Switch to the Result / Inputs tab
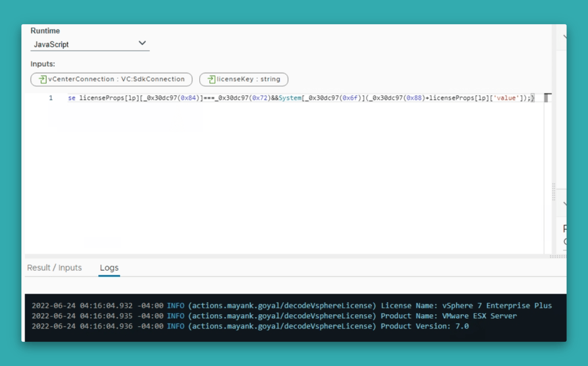588x366 pixels. click(x=55, y=268)
